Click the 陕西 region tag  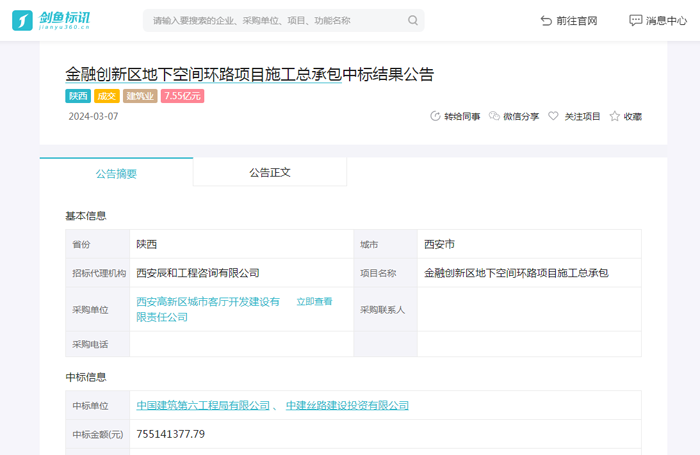tap(78, 96)
